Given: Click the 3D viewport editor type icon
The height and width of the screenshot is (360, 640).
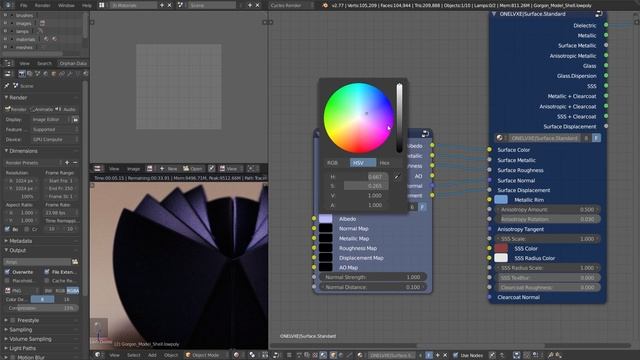Looking at the screenshot, I should [98, 355].
